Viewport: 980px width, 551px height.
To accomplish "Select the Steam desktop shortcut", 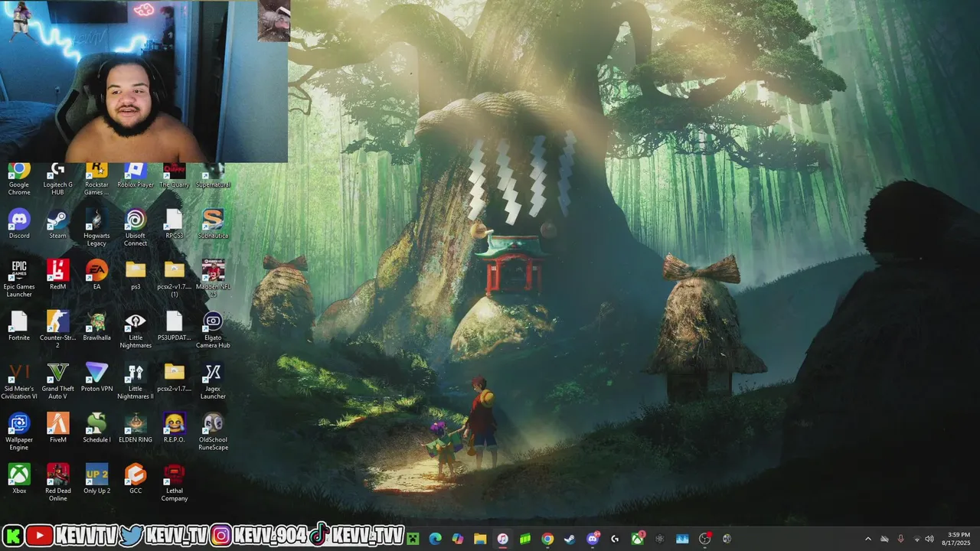I will [x=57, y=223].
